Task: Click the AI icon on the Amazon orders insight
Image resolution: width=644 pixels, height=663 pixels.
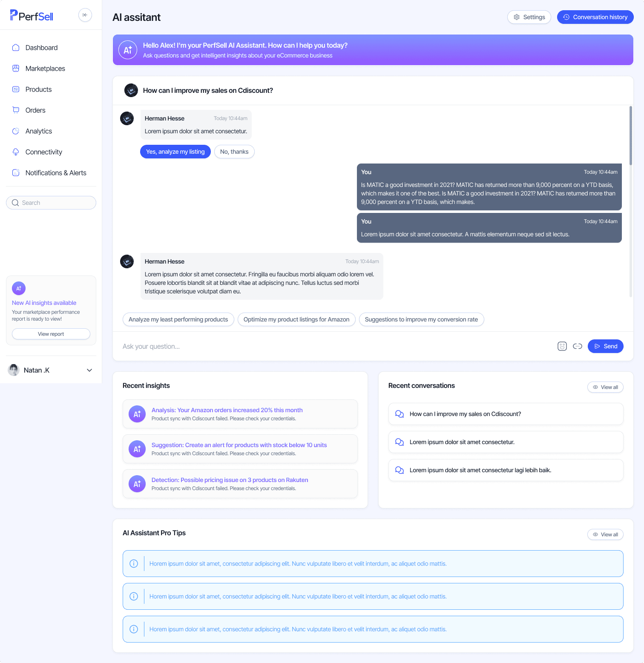Action: [x=137, y=414]
